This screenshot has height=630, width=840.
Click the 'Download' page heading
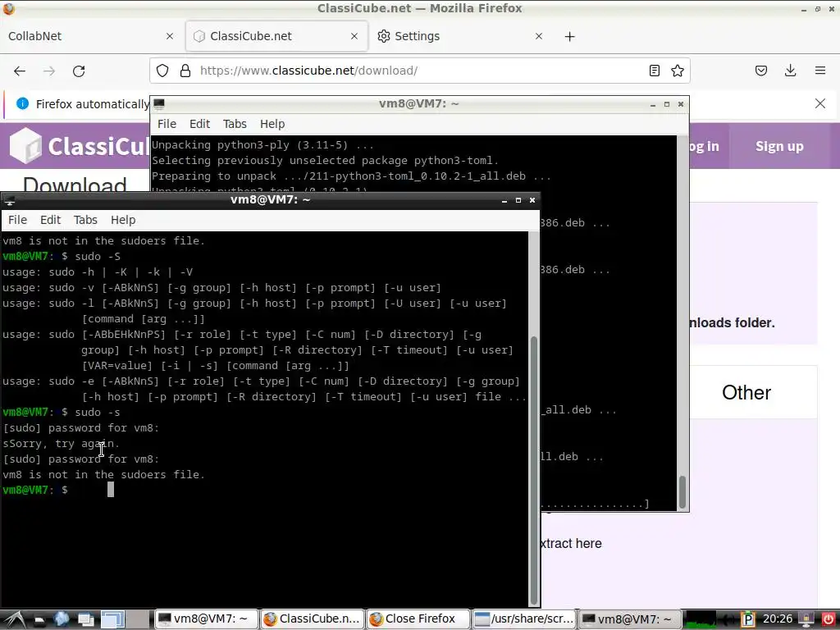point(75,184)
